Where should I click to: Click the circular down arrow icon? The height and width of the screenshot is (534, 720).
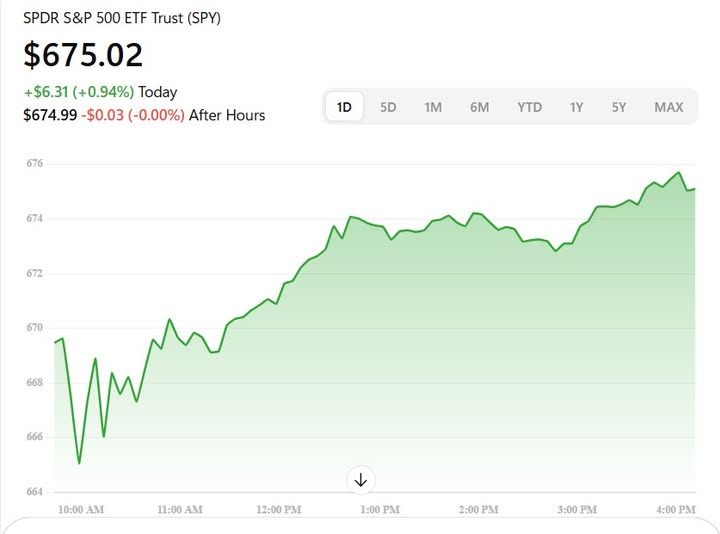pos(361,480)
